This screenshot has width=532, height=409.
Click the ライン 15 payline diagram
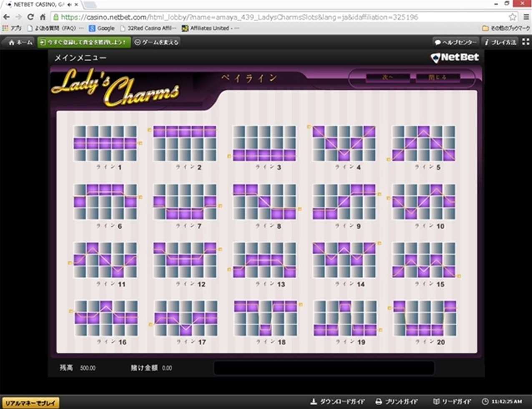pyautogui.click(x=424, y=260)
